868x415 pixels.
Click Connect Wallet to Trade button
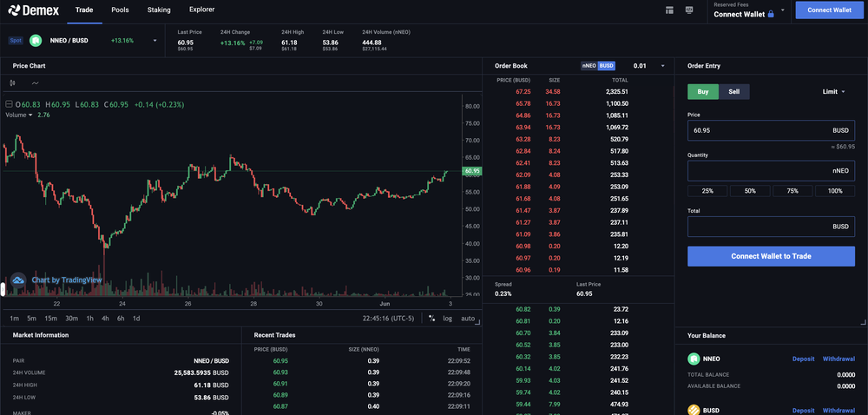pyautogui.click(x=771, y=256)
